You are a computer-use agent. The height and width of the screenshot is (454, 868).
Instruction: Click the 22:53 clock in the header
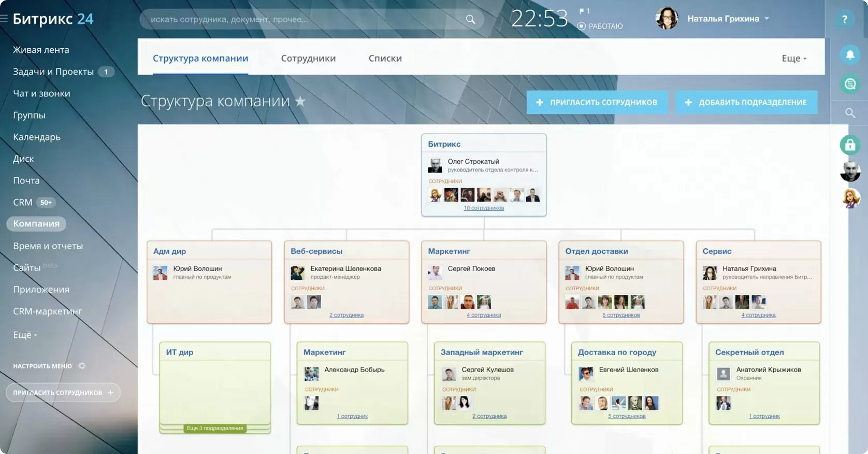pyautogui.click(x=540, y=19)
